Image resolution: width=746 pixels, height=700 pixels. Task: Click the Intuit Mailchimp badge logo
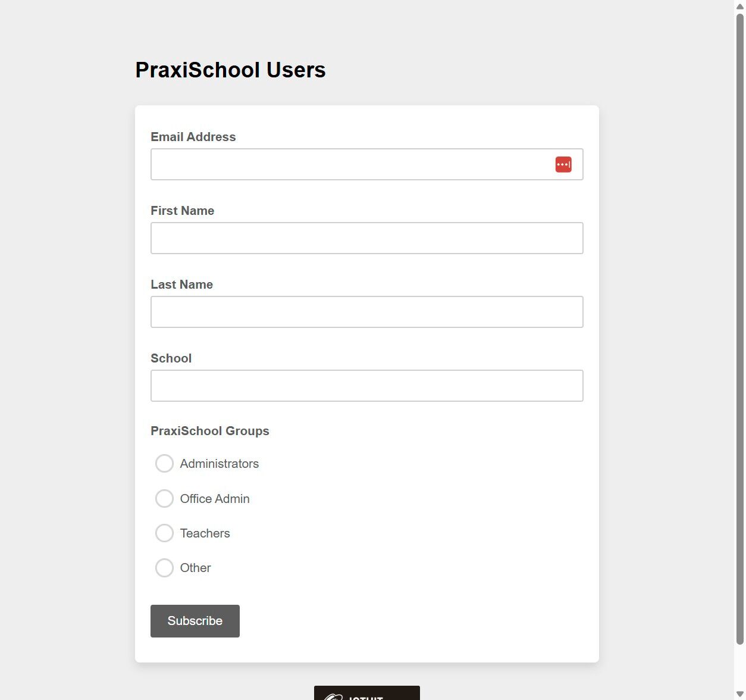(x=366, y=694)
